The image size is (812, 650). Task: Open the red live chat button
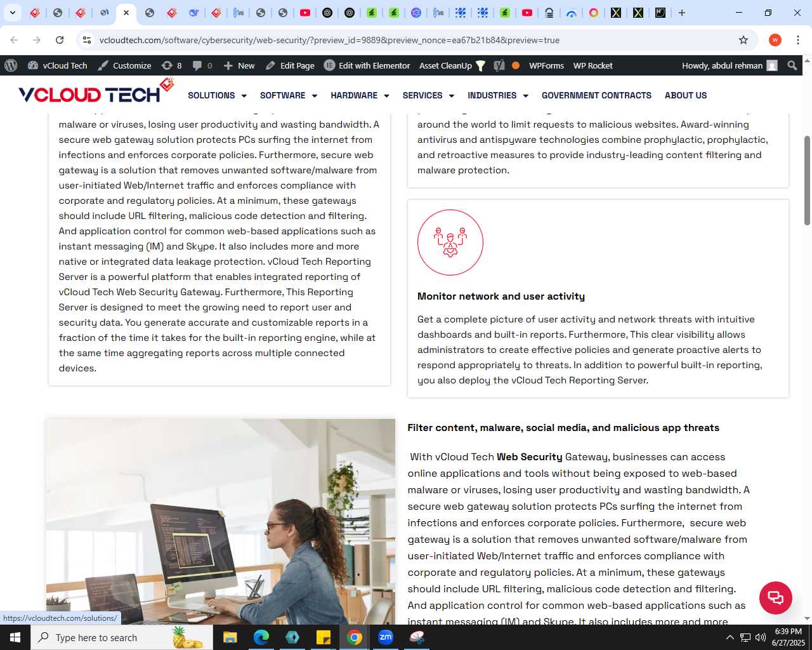point(776,598)
